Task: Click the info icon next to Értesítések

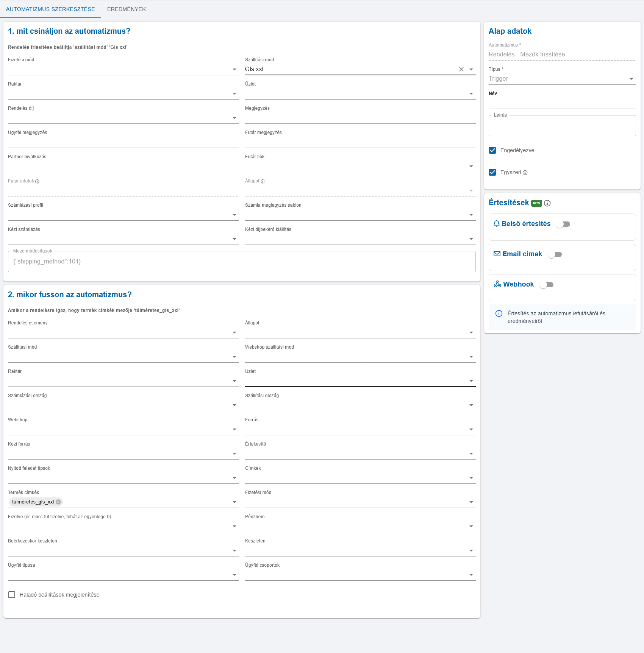Action: point(547,203)
